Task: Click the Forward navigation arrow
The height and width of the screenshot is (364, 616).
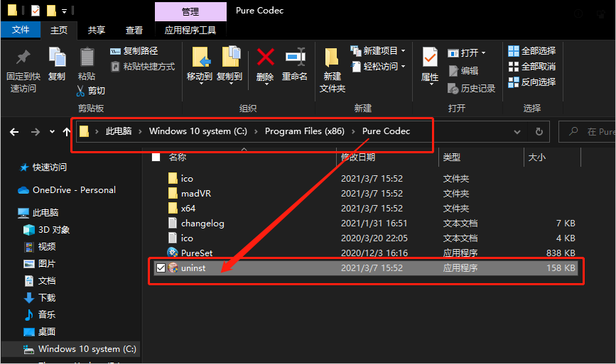Action: pyautogui.click(x=36, y=132)
